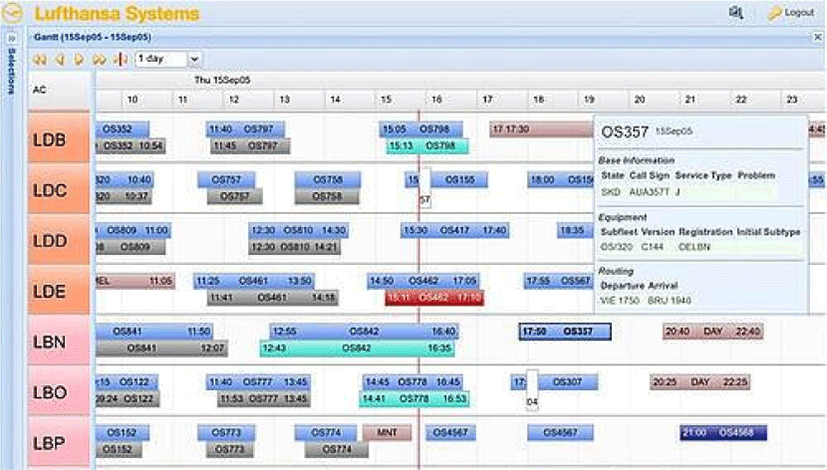Select blue 17:55 OS567 flight bar
The width and height of the screenshot is (827, 470).
click(559, 281)
